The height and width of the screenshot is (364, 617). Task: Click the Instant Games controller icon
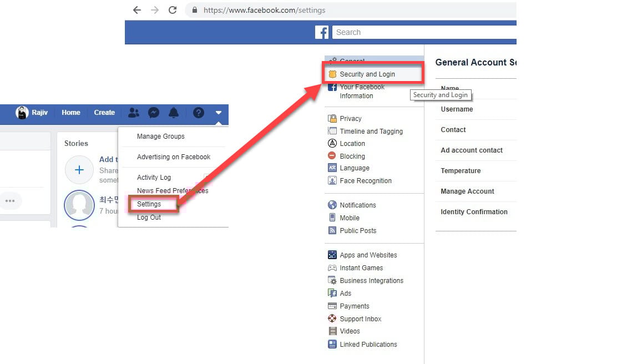click(x=332, y=267)
